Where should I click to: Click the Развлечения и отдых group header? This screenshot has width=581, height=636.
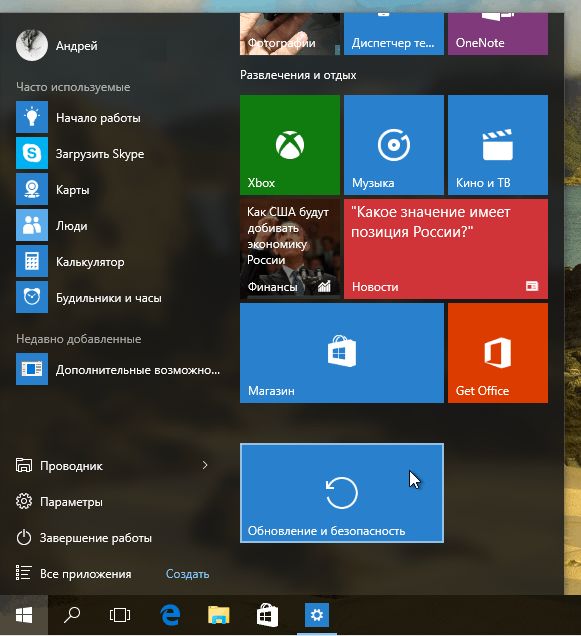coord(298,75)
